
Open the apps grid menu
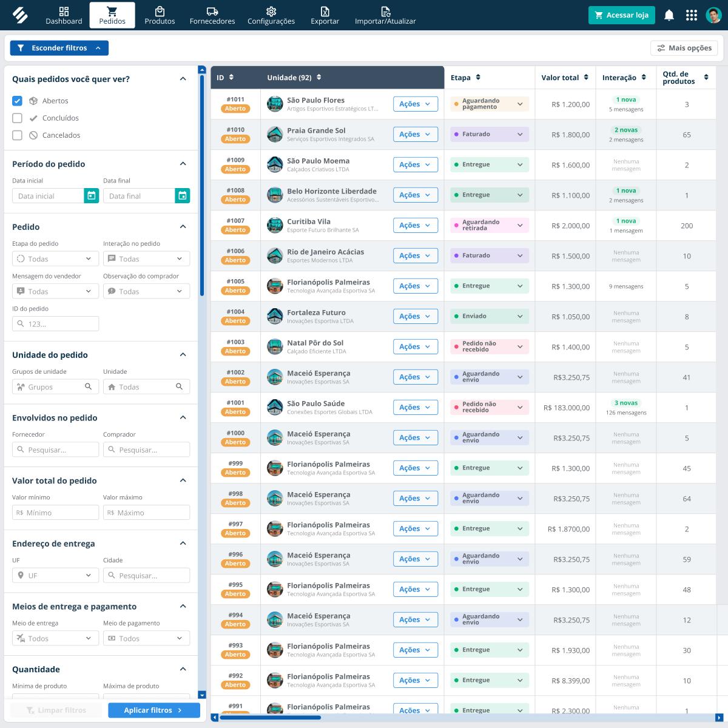click(692, 15)
